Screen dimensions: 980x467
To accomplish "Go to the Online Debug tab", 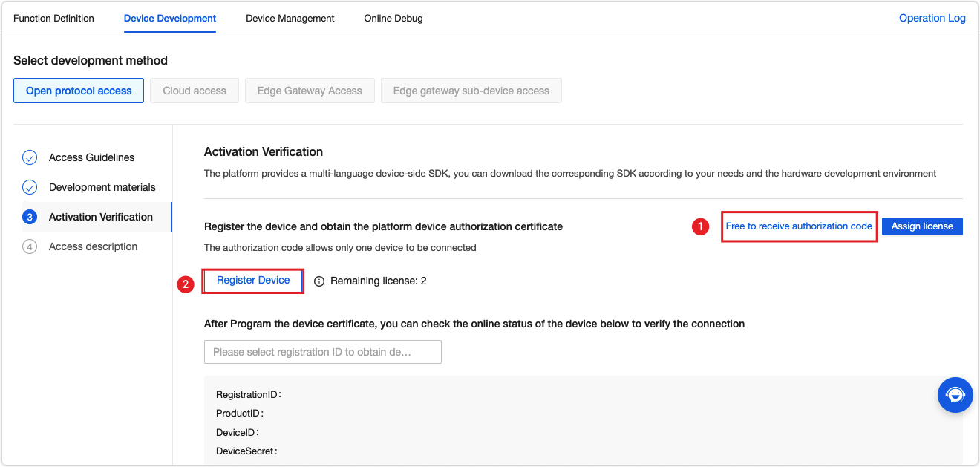I will [393, 18].
